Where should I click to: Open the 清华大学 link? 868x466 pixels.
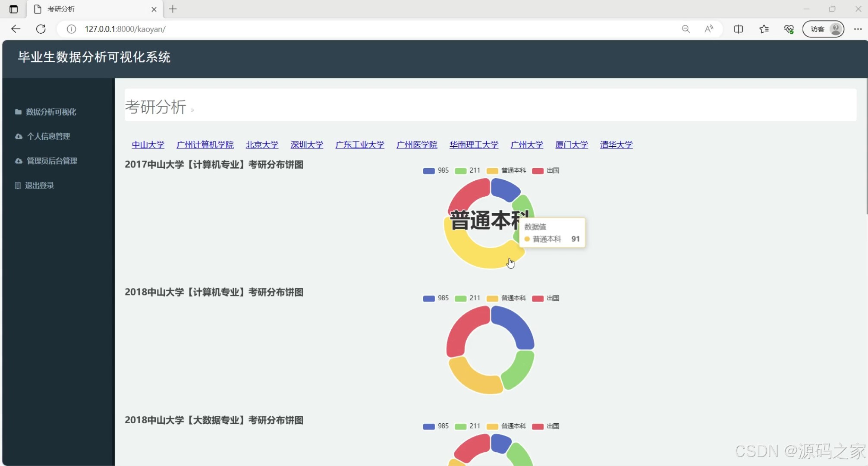[616, 145]
